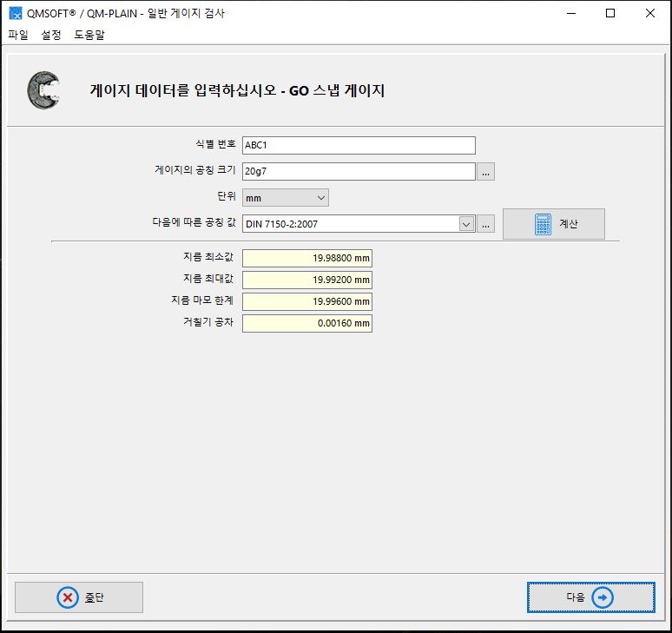Image resolution: width=672 pixels, height=633 pixels.
Task: Click the red X icon on 중단
Action: [x=68, y=597]
